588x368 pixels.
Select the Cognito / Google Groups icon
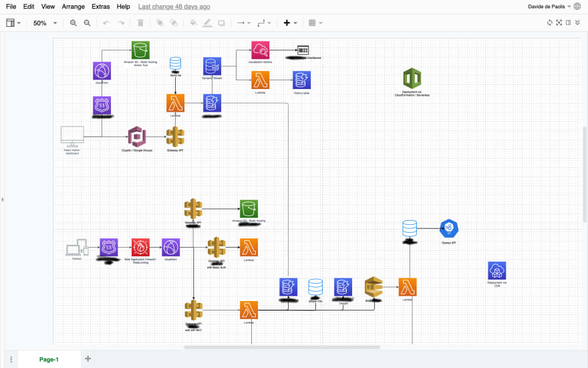[137, 136]
